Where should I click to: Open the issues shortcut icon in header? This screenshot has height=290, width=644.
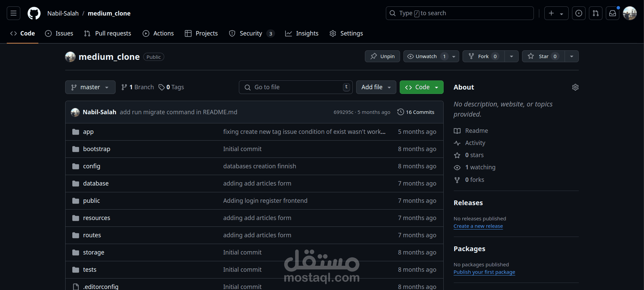(579, 13)
